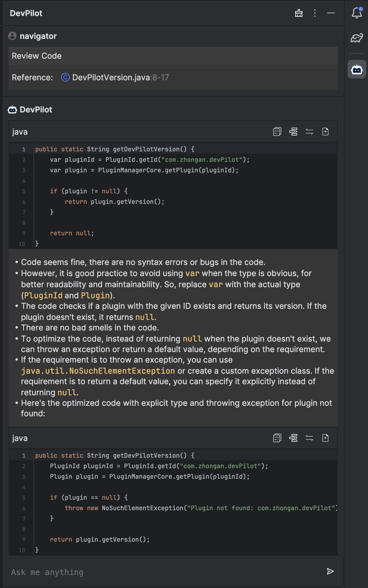The height and width of the screenshot is (588, 368).
Task: Send the chat message
Action: coord(330,571)
